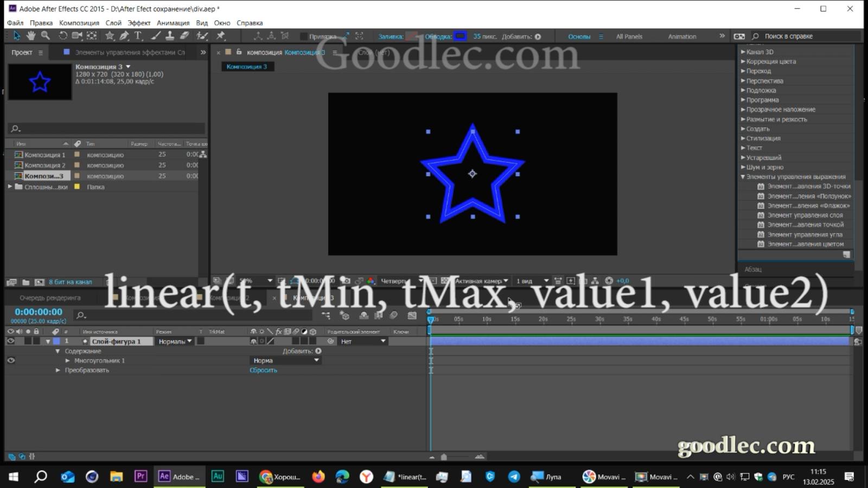The width and height of the screenshot is (868, 488).
Task: Open the Композиция menu
Action: (79, 23)
